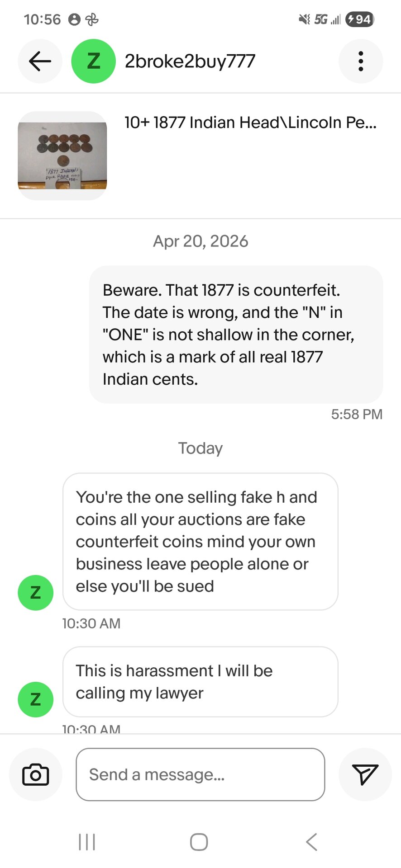Tap the Z avatar beside the sued message
The width and height of the screenshot is (401, 868).
pyautogui.click(x=35, y=592)
